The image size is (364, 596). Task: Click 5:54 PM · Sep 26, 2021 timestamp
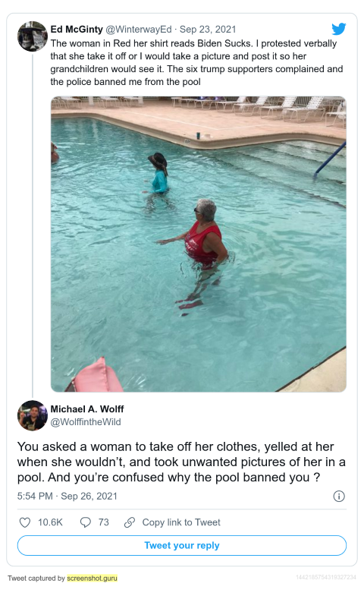coord(67,496)
